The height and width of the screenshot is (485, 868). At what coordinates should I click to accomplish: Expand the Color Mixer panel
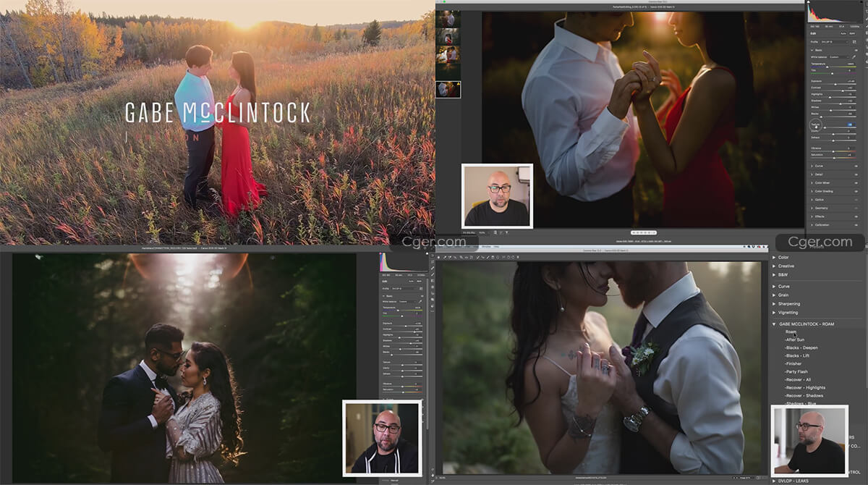(812, 182)
